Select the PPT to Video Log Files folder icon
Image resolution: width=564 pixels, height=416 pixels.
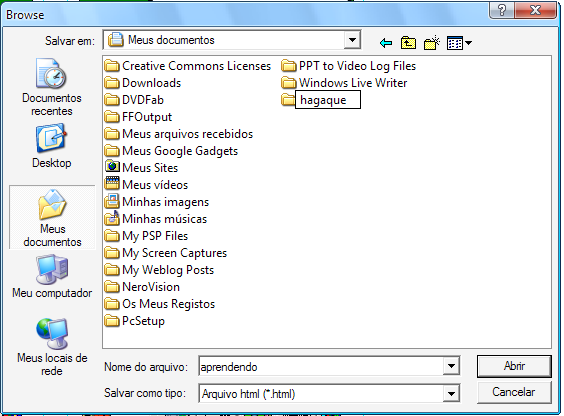pos(288,66)
